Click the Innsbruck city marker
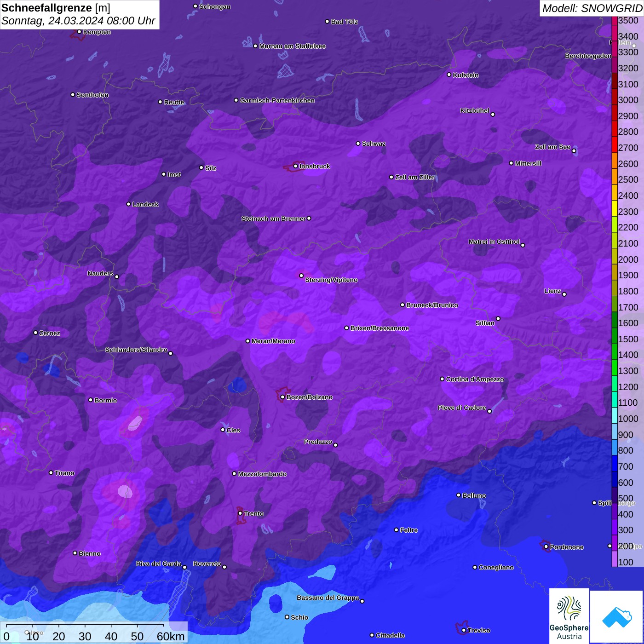Viewport: 644px width, 644px height. click(296, 166)
